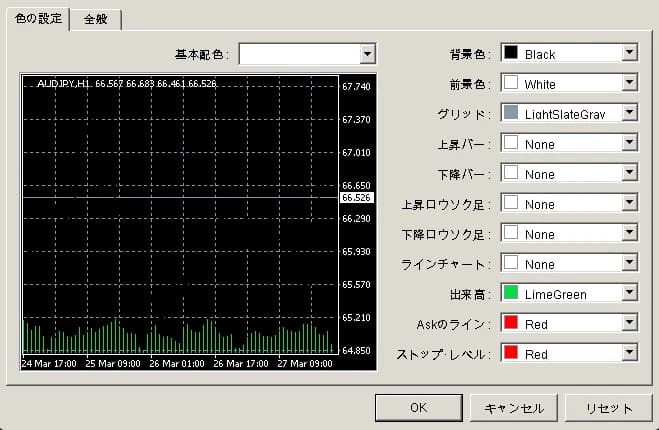Expand the 背景色 dropdown arrow

pyautogui.click(x=629, y=53)
